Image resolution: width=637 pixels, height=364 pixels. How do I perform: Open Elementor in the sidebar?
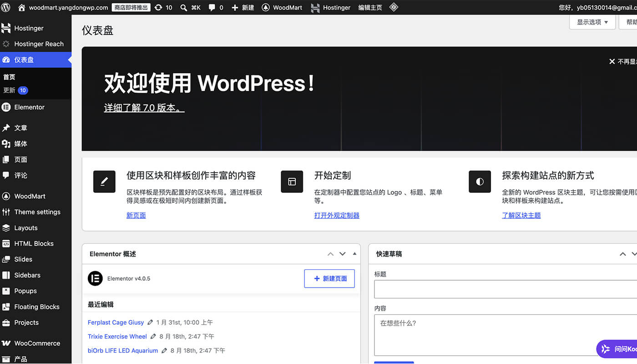pos(35,107)
